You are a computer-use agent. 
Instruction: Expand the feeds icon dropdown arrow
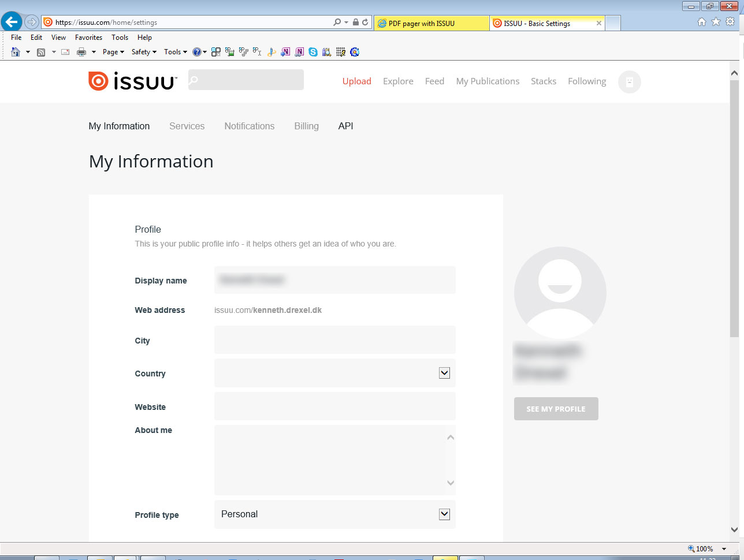(54, 52)
